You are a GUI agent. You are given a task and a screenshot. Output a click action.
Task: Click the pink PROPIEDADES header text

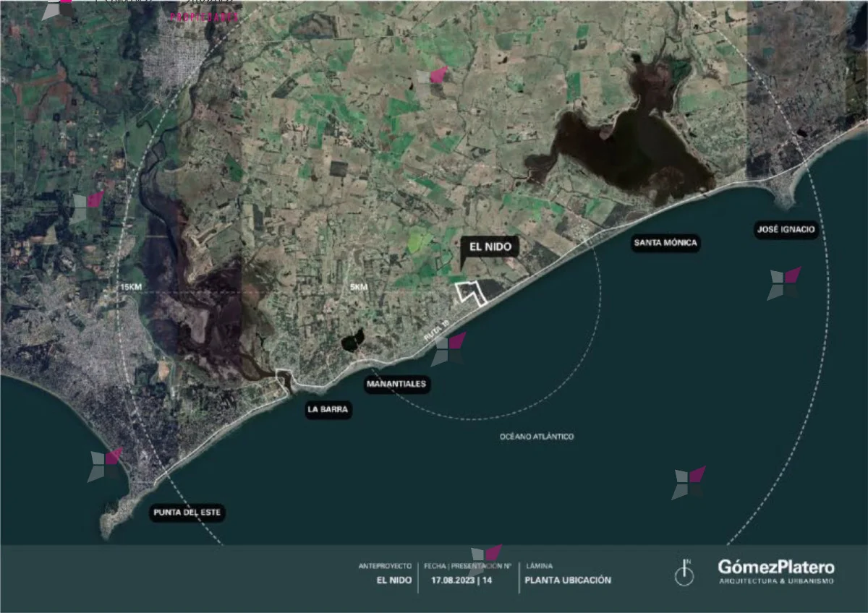pyautogui.click(x=204, y=16)
